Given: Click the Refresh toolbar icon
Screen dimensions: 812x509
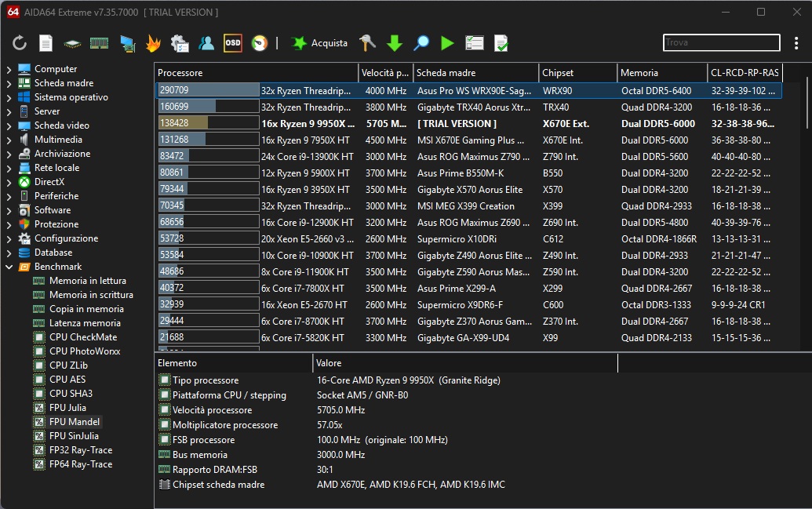Looking at the screenshot, I should pos(20,43).
